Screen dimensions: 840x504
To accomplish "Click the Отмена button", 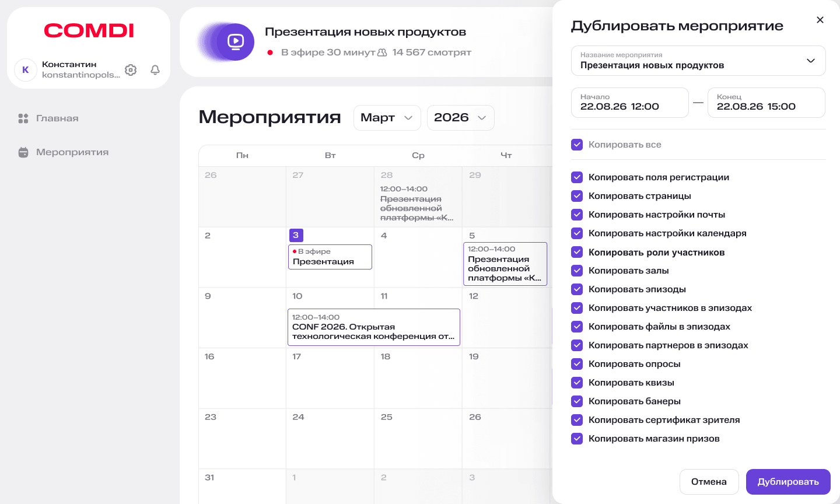I will click(x=709, y=482).
